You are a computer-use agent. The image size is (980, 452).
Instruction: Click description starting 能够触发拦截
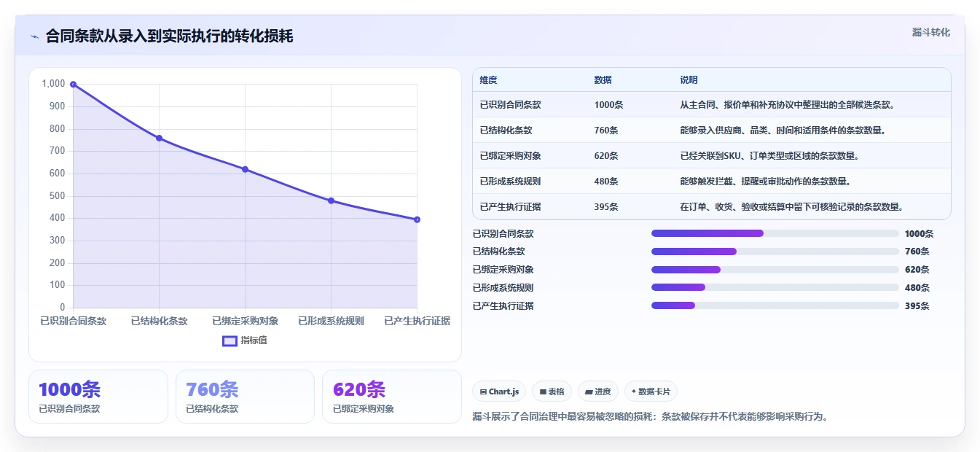(765, 182)
